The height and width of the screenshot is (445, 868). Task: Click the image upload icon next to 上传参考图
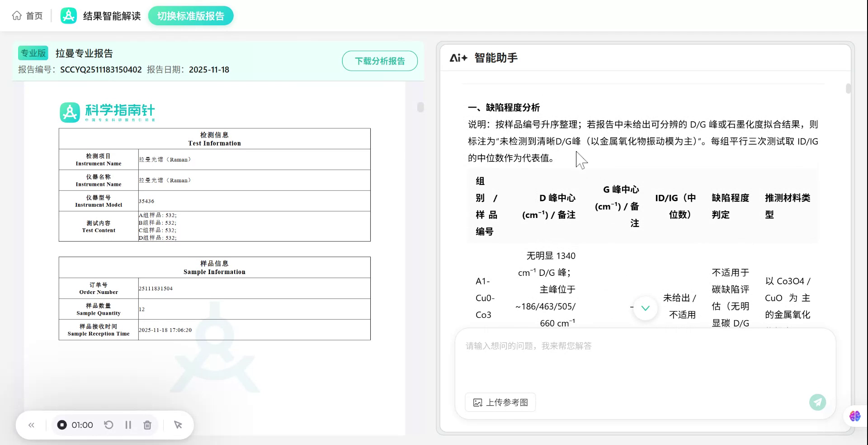coord(478,402)
